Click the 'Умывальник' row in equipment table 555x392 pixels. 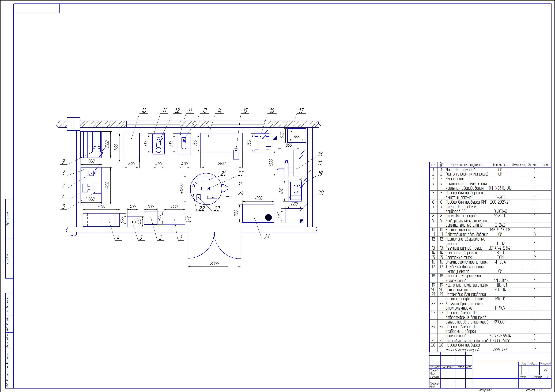pyautogui.click(x=455, y=179)
